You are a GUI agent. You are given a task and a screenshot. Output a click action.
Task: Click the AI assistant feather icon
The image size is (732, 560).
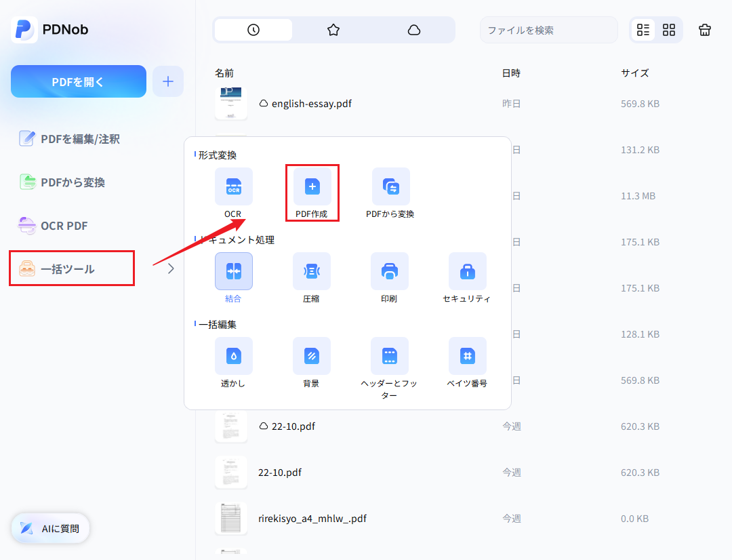pos(26,528)
